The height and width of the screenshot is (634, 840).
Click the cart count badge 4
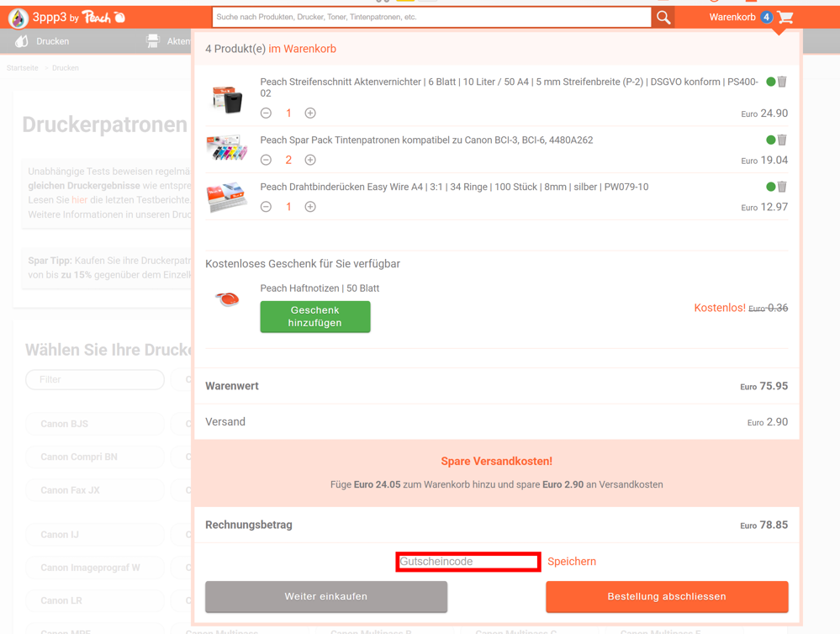click(x=767, y=17)
